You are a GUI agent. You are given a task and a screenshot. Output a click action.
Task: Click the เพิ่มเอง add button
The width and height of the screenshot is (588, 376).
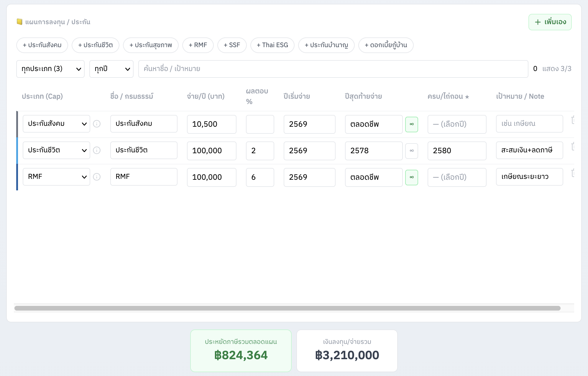(x=550, y=22)
